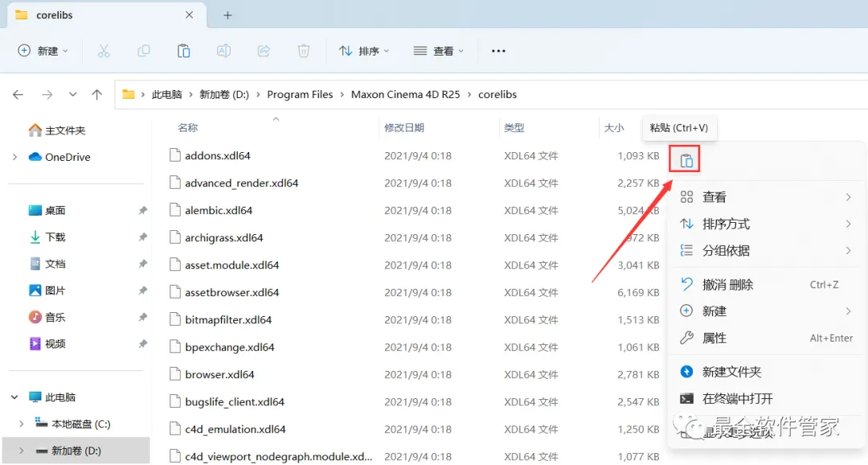The width and height of the screenshot is (868, 465).
Task: Choose 在终端中打开 in context menu
Action: click(766, 398)
